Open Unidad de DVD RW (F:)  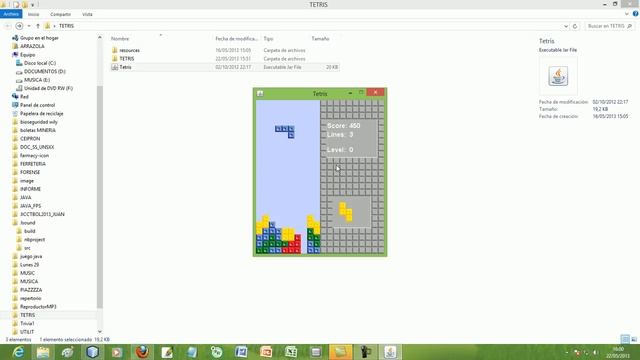coord(48,88)
